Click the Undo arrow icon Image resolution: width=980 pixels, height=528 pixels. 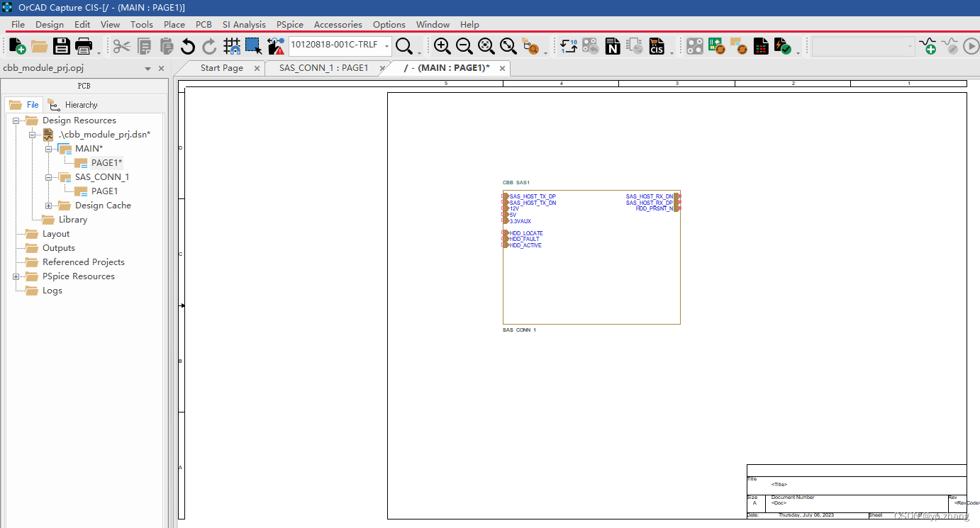point(187,47)
